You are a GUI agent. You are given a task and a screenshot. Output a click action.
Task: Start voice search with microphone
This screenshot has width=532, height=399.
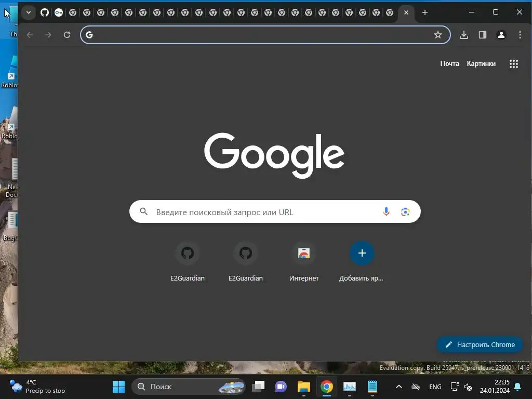pos(386,212)
